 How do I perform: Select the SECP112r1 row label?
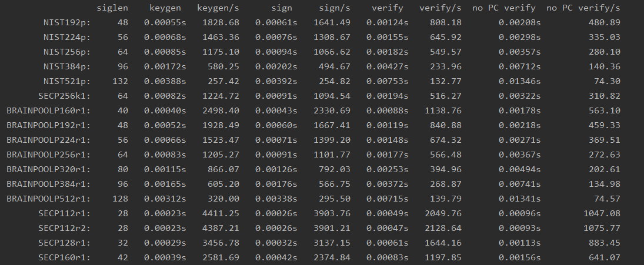[65, 214]
